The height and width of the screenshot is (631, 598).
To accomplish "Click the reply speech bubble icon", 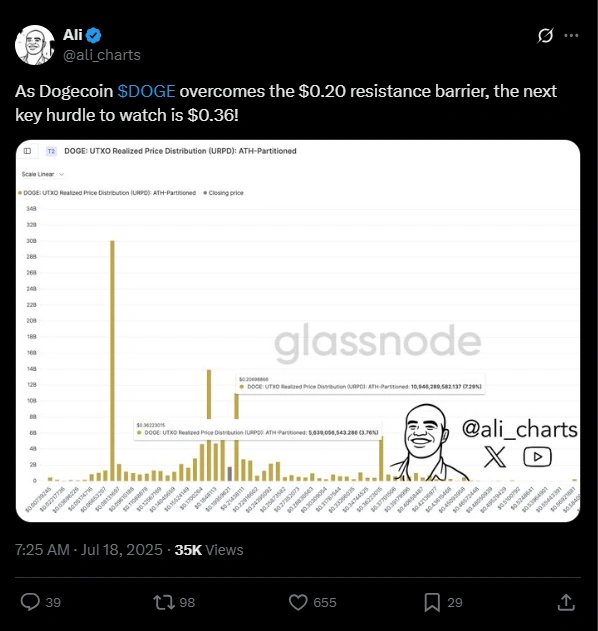I will click(30, 602).
